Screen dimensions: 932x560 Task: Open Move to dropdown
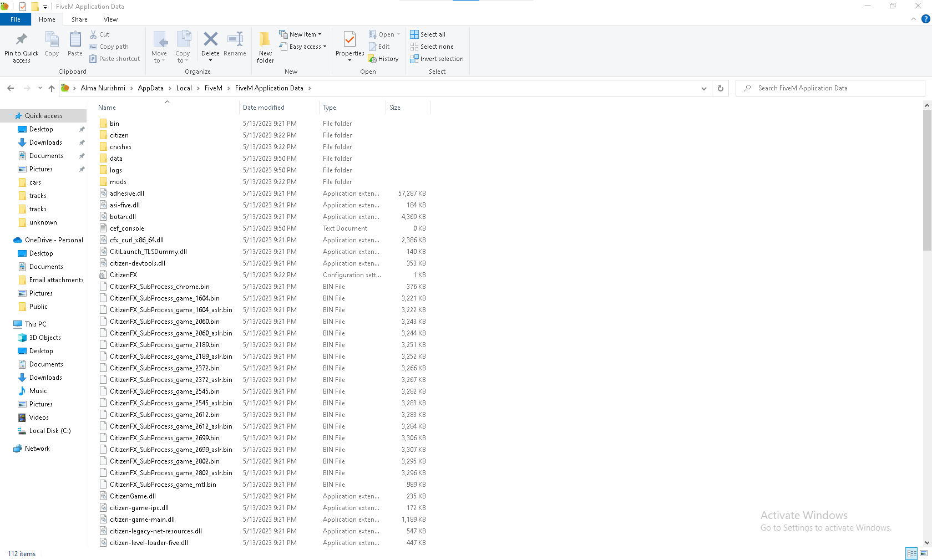[159, 47]
